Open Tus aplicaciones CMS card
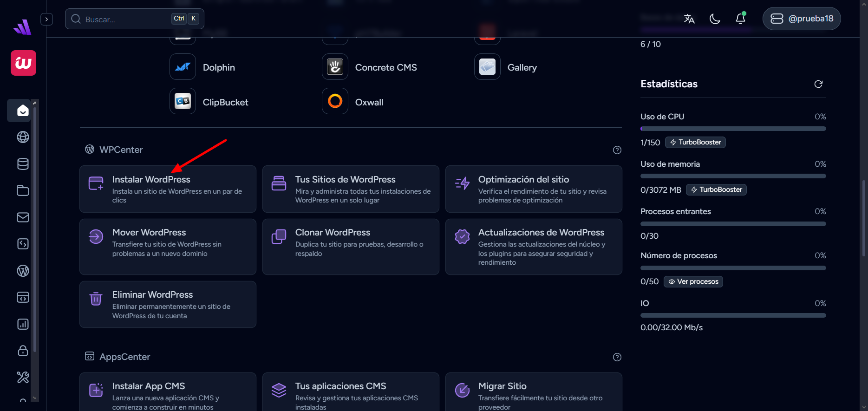Viewport: 868px width, 411px height. 351,392
